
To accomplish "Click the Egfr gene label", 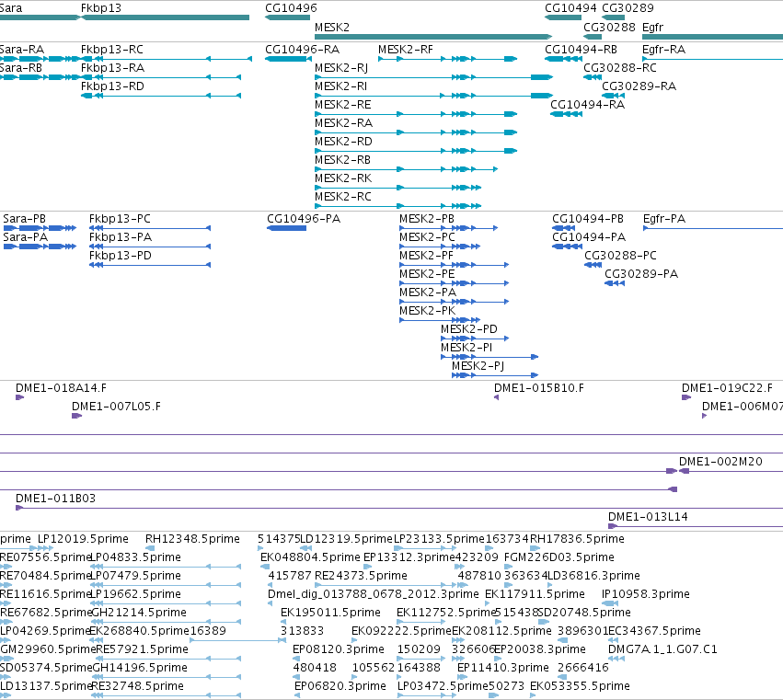I will pyautogui.click(x=652, y=27).
